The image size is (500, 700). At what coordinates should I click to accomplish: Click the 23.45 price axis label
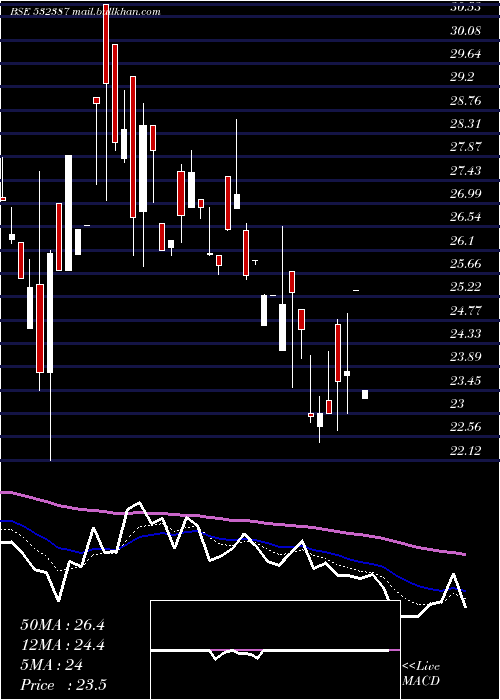(466, 380)
